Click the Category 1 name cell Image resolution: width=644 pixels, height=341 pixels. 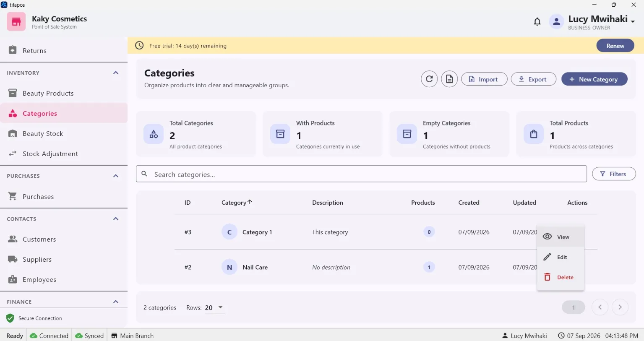point(257,232)
